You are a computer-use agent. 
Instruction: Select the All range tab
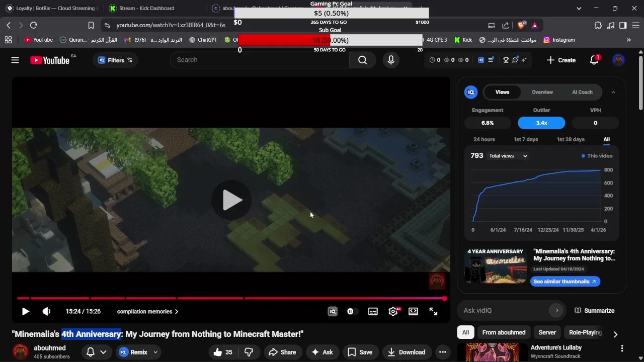tap(606, 139)
